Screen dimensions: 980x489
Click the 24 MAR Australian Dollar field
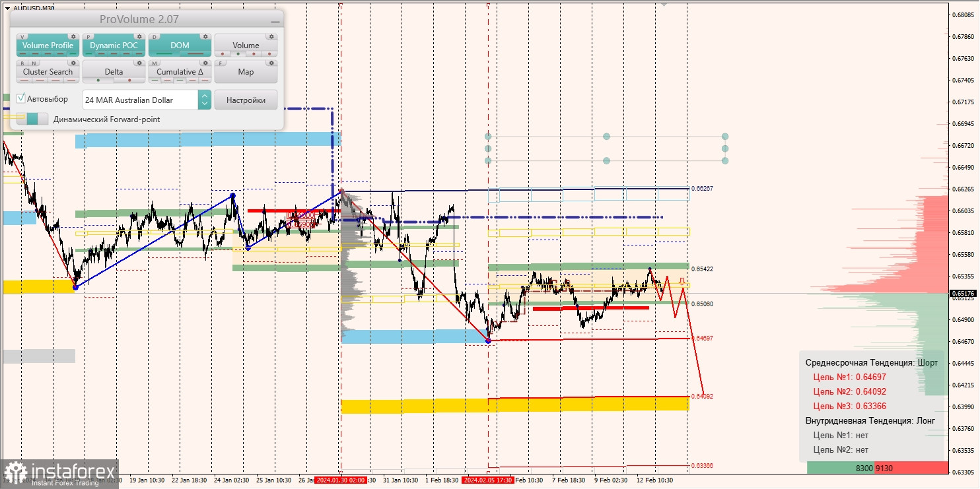click(x=140, y=100)
